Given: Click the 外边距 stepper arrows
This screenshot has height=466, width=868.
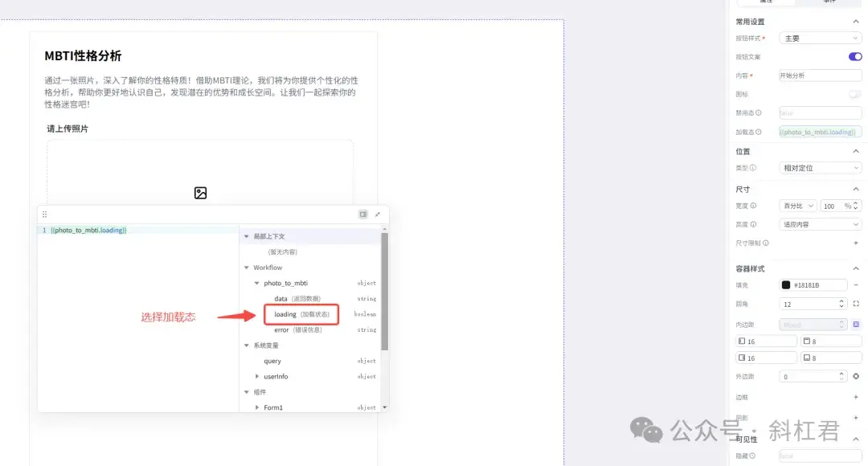Looking at the screenshot, I should click(841, 376).
